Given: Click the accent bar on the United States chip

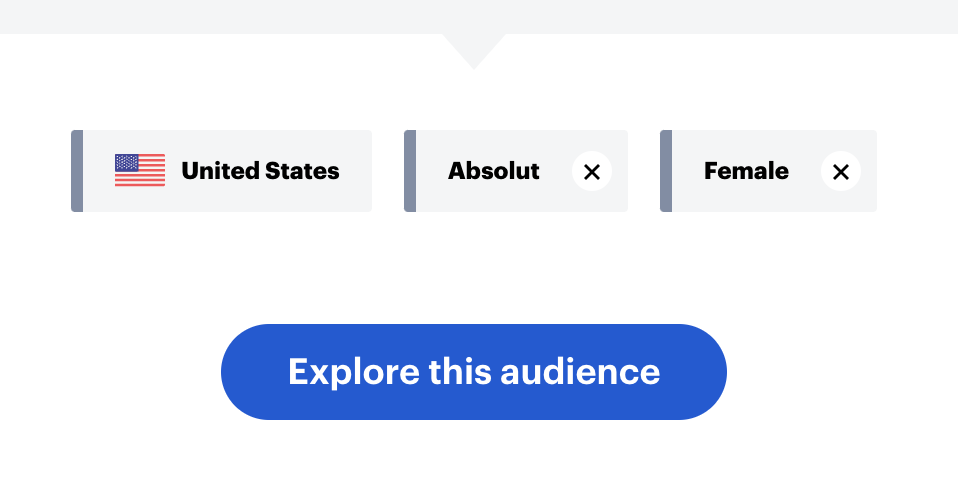Looking at the screenshot, I should click(77, 171).
